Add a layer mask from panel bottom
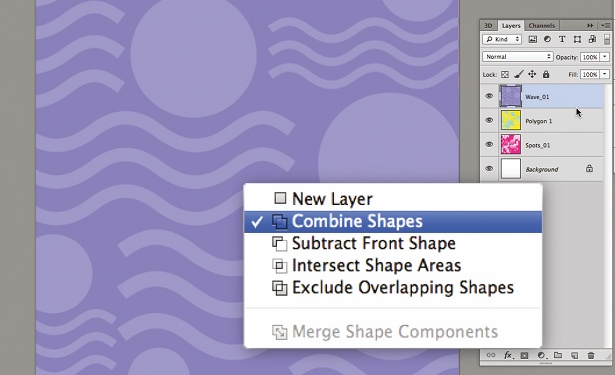This screenshot has height=375, width=615. (524, 355)
